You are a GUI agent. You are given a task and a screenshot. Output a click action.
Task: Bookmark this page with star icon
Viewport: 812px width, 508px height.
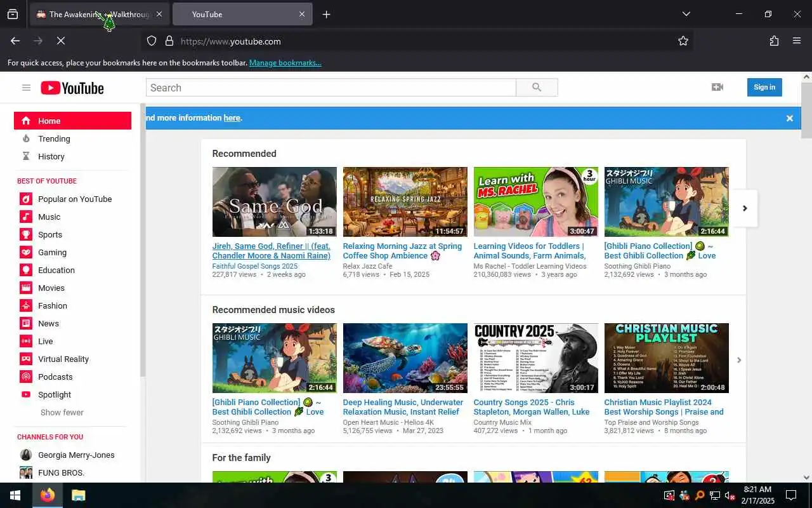(683, 41)
